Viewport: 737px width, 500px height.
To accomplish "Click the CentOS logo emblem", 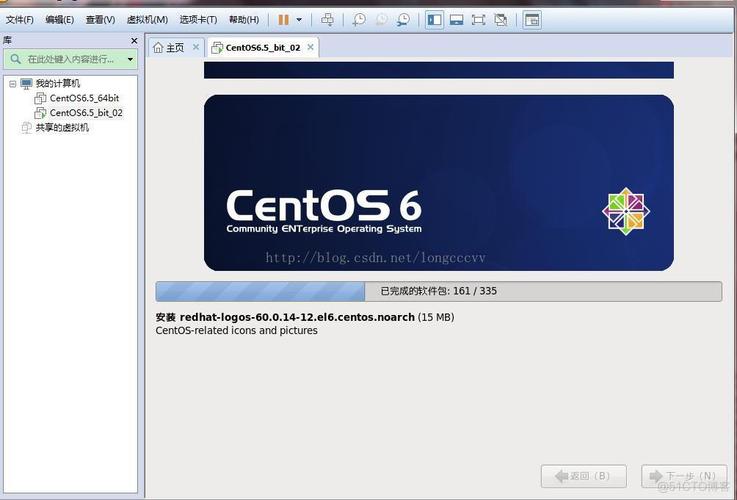I will 626,211.
